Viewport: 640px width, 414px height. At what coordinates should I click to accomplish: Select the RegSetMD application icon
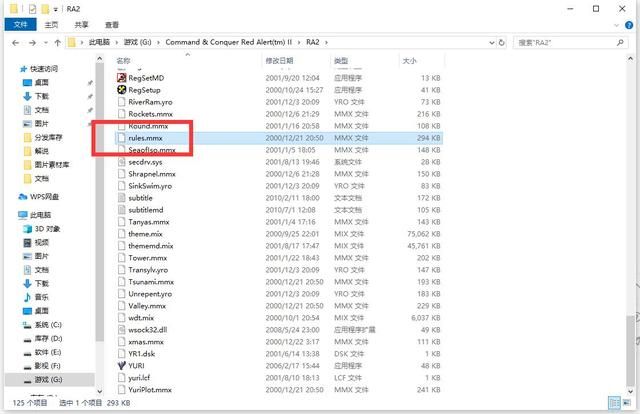point(122,78)
